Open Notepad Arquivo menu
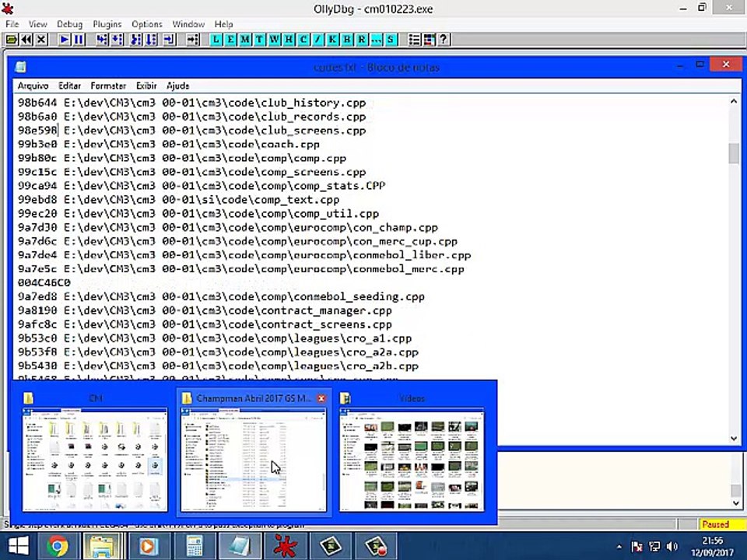 pyautogui.click(x=33, y=86)
